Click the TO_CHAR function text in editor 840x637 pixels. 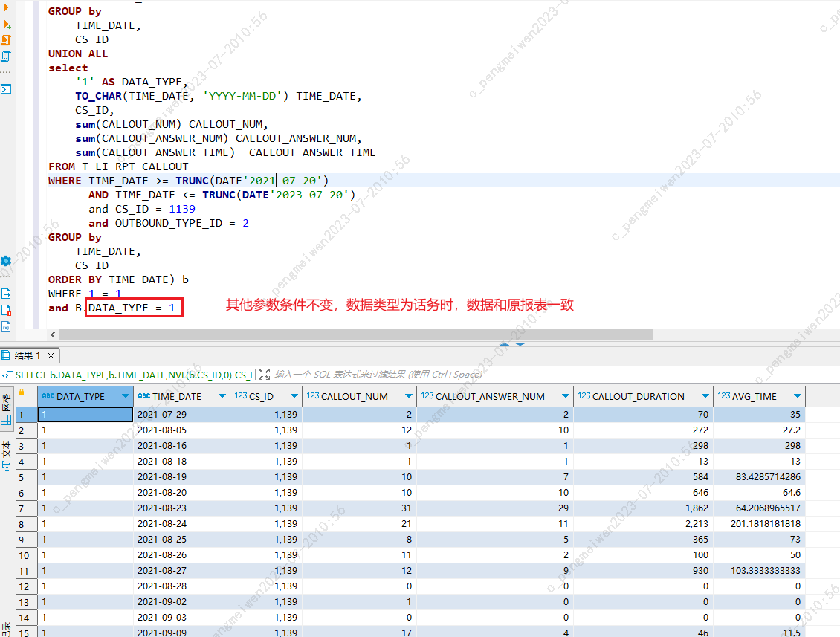point(99,96)
